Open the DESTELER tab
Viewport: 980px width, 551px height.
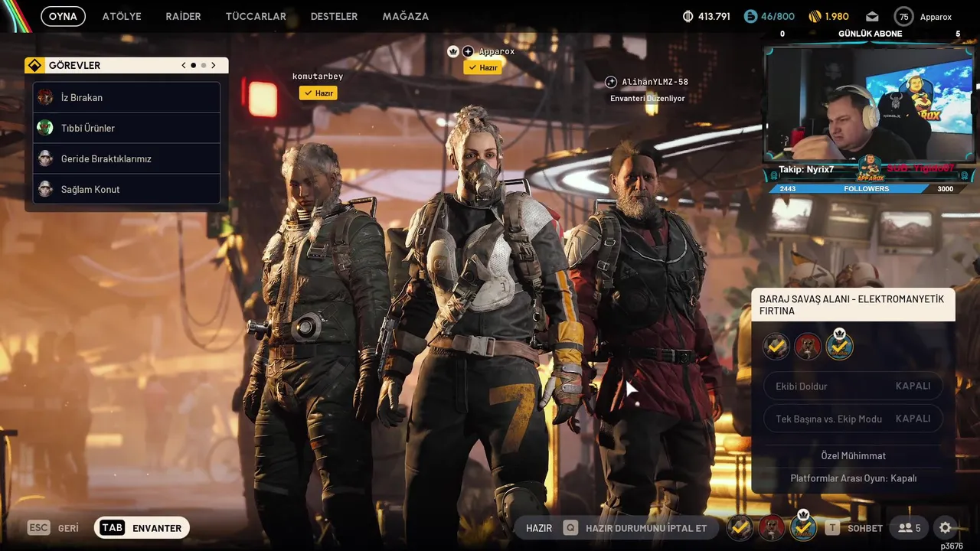[x=334, y=16]
